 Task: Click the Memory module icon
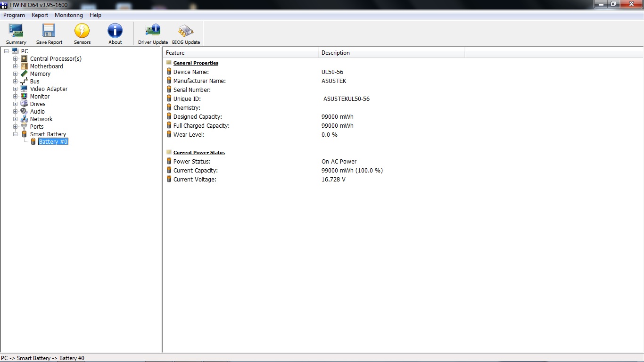click(24, 74)
